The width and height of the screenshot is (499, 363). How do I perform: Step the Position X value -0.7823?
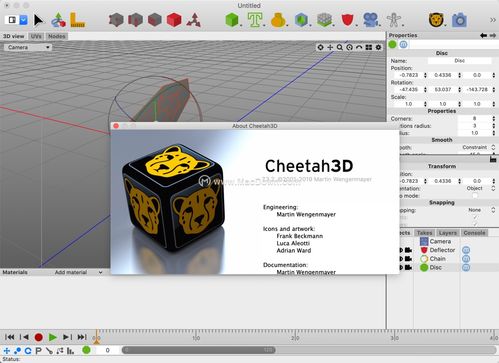tap(425, 75)
